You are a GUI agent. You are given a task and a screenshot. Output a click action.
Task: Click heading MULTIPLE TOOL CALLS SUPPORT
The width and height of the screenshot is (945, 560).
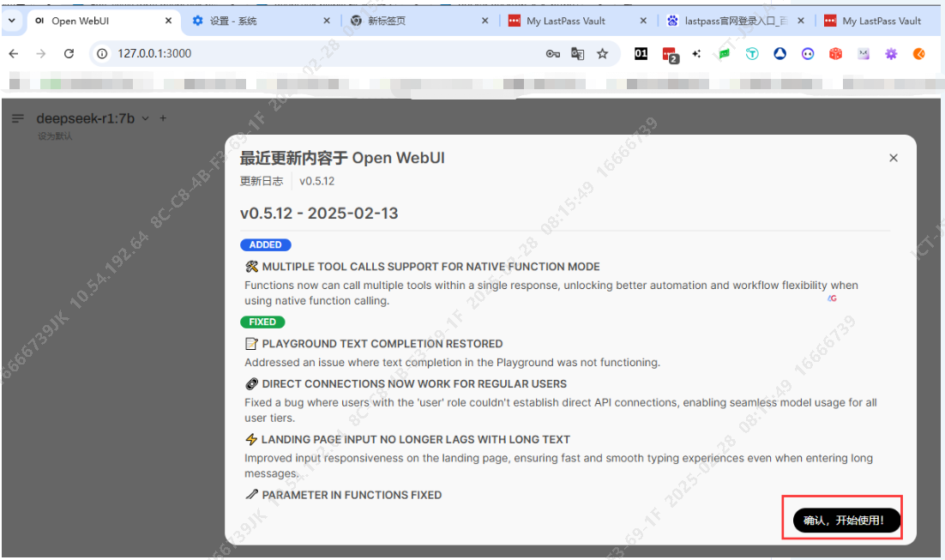click(x=431, y=267)
